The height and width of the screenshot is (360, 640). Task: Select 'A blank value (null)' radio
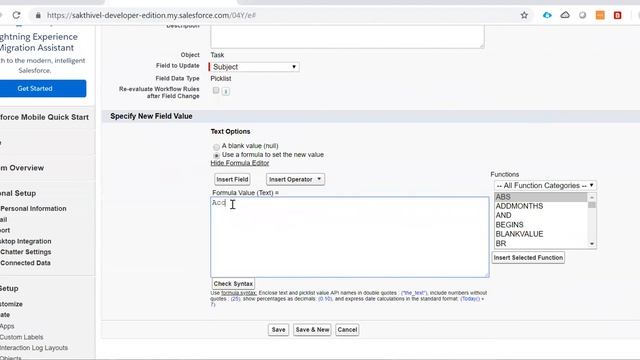coord(216,147)
